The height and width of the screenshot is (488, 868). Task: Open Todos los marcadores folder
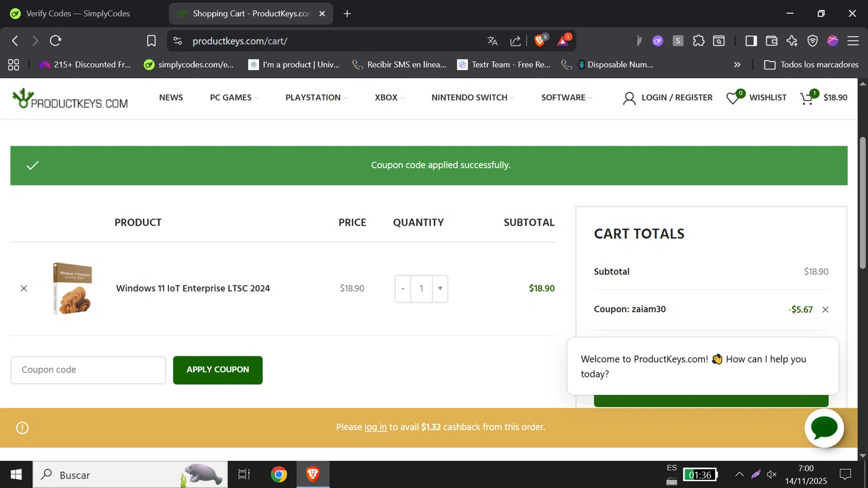[x=811, y=65]
